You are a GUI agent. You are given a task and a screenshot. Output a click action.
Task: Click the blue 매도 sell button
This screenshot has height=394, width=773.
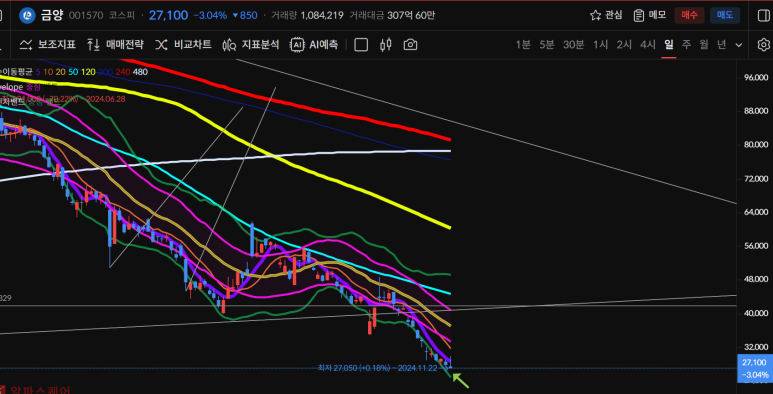click(x=725, y=15)
